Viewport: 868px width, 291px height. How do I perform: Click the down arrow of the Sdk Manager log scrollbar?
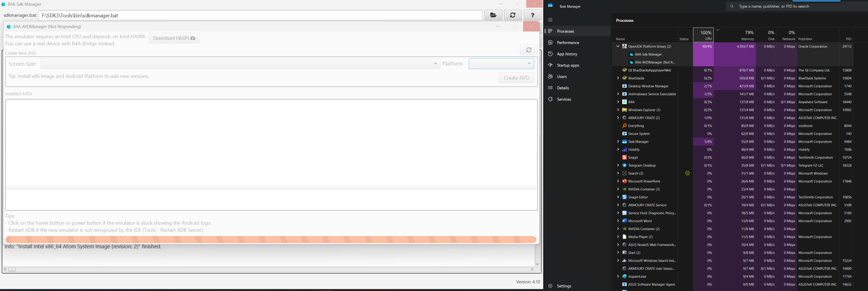(538, 264)
